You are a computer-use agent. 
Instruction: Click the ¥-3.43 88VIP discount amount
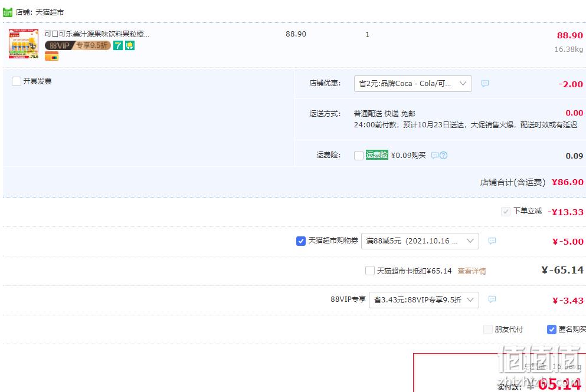pyautogui.click(x=568, y=300)
